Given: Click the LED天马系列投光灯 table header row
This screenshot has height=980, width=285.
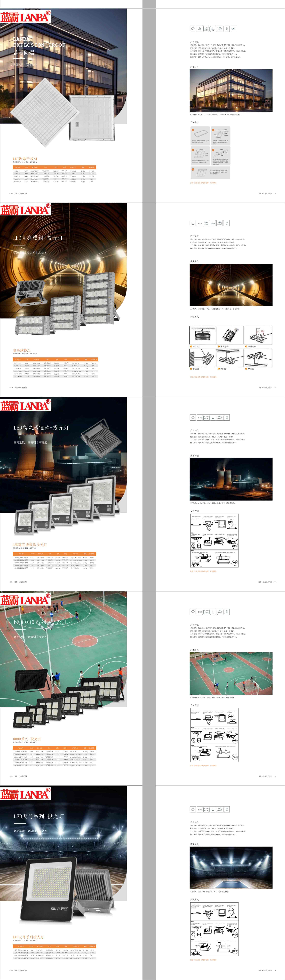Looking at the screenshot, I should 54,946.
